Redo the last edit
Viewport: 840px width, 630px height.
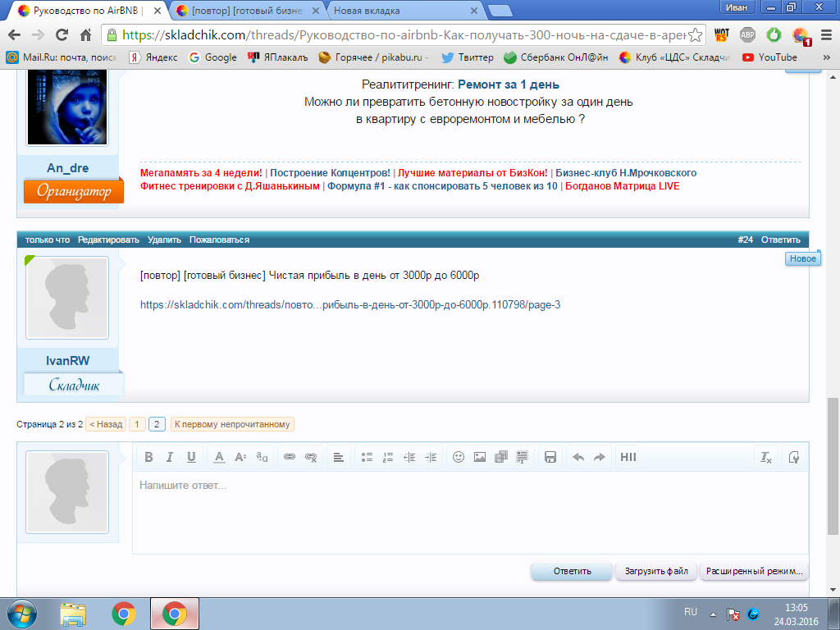tap(600, 457)
